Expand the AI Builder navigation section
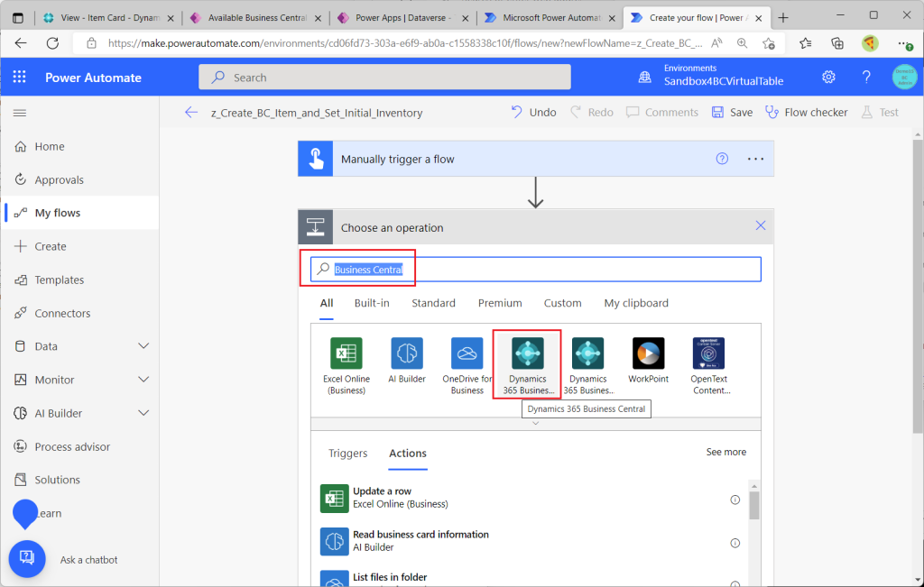The height and width of the screenshot is (587, 924). [143, 413]
